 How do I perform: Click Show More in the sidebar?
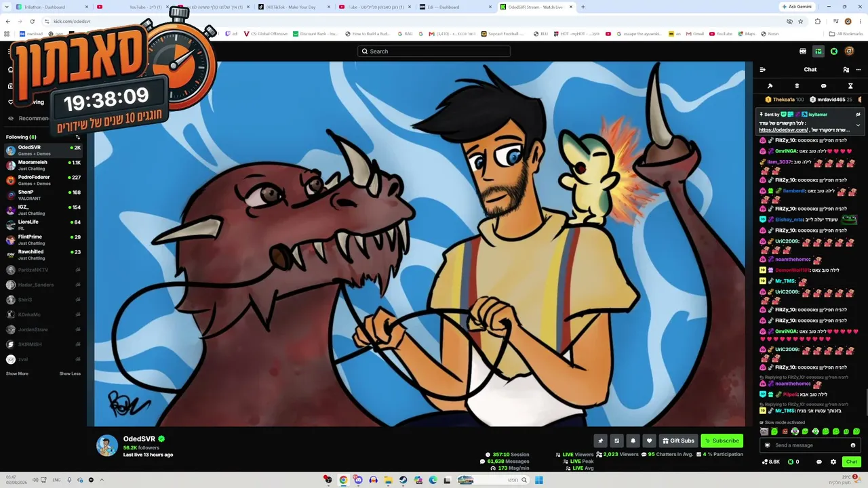[x=17, y=373]
